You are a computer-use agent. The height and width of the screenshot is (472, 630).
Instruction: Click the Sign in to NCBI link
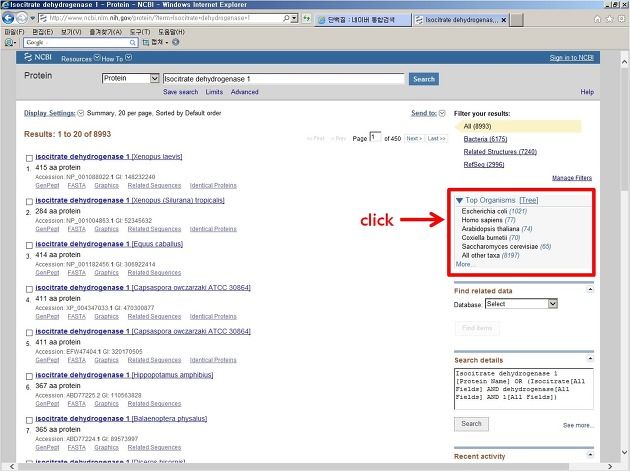coord(571,58)
